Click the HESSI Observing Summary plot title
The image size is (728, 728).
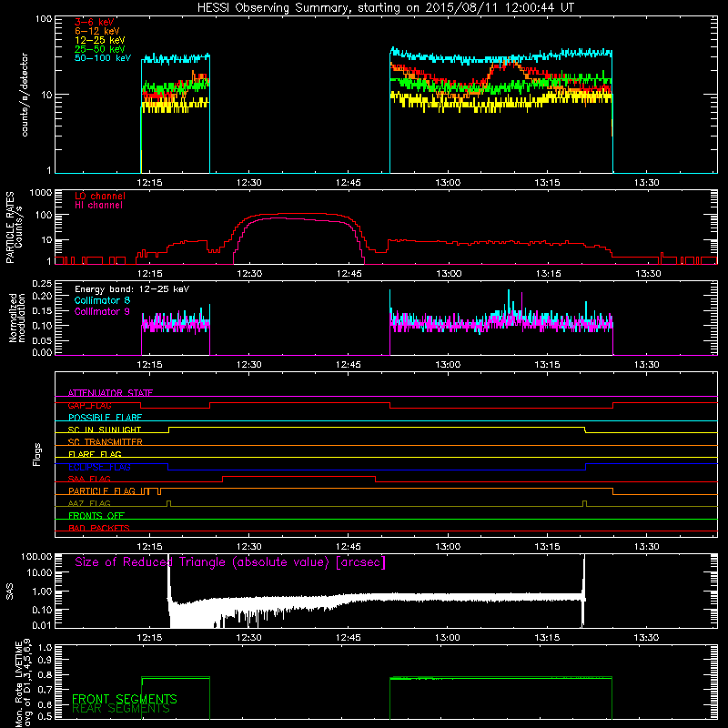pyautogui.click(x=386, y=8)
